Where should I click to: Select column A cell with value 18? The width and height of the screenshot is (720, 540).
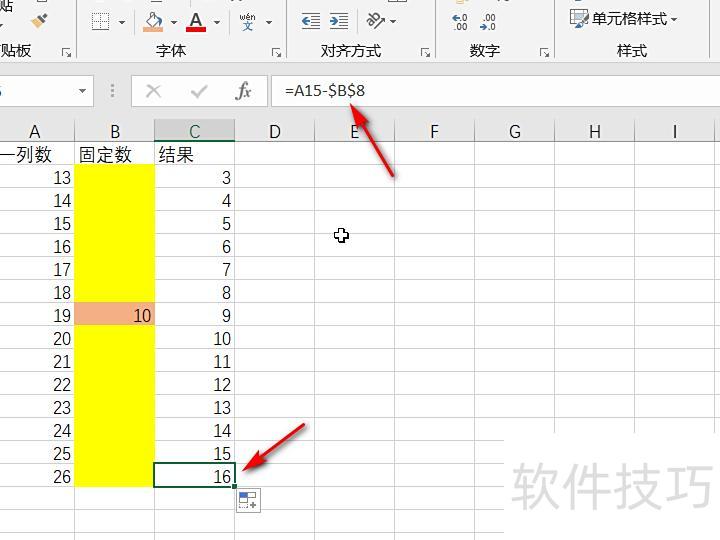[x=37, y=292]
